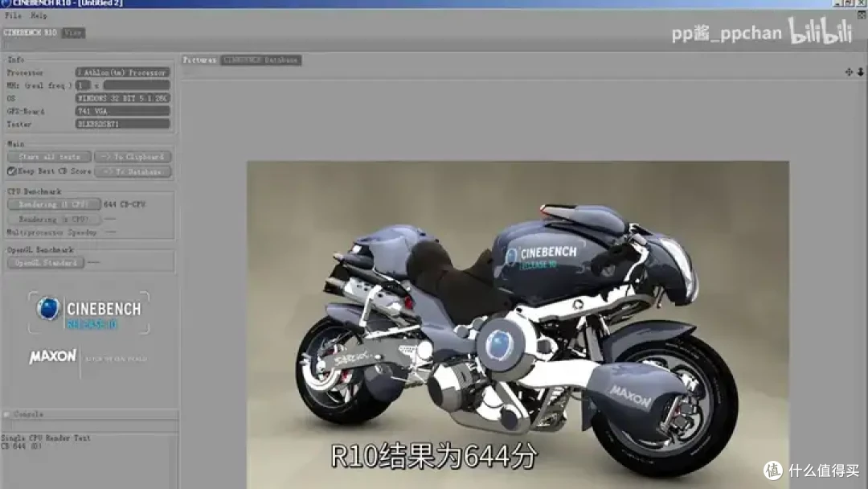This screenshot has height=489, width=868.
Task: Open the CINEBENCH Database tab
Action: [260, 60]
